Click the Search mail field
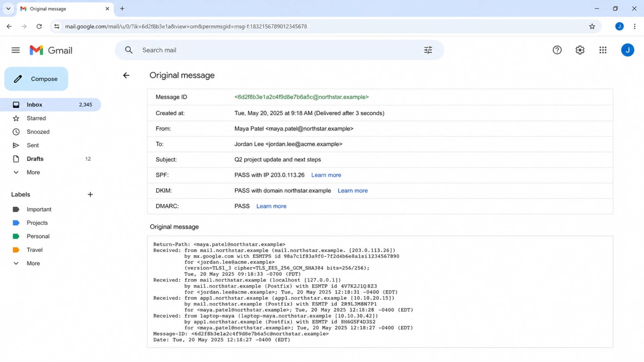The image size is (644, 362). (279, 50)
